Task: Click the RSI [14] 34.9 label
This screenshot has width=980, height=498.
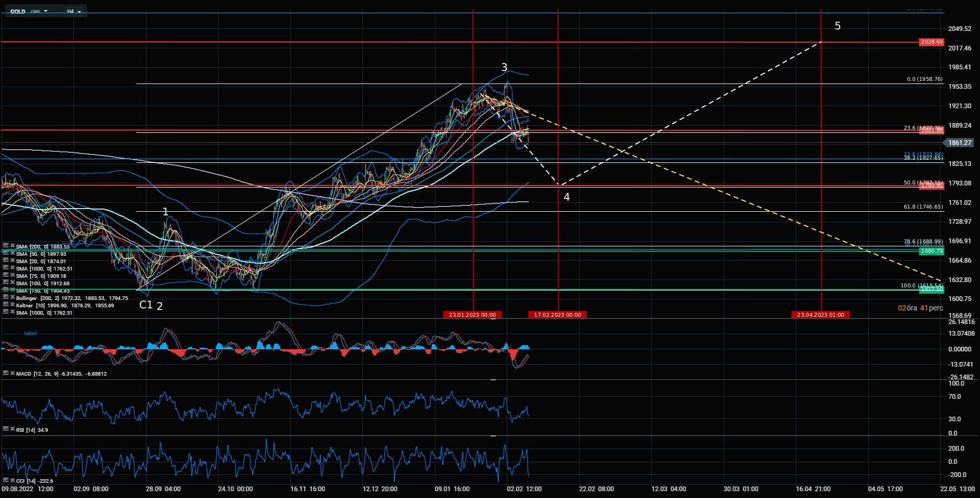Action: 32,430
